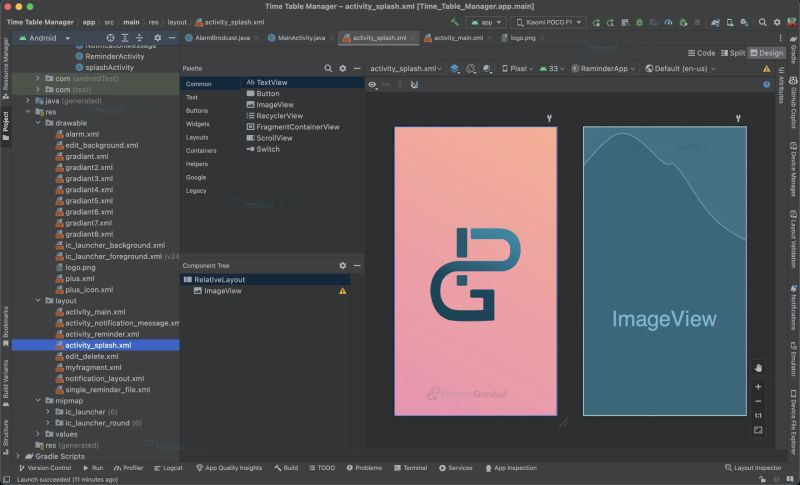Toggle the Project tool window sidebar button
Image resolution: width=800 pixels, height=485 pixels.
click(x=6, y=125)
